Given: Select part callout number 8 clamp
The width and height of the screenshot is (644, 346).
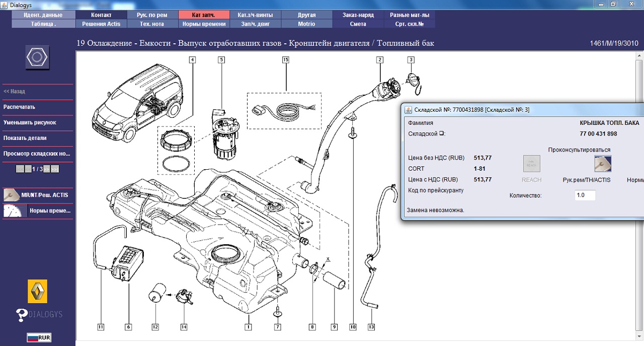Looking at the screenshot, I should [312, 327].
